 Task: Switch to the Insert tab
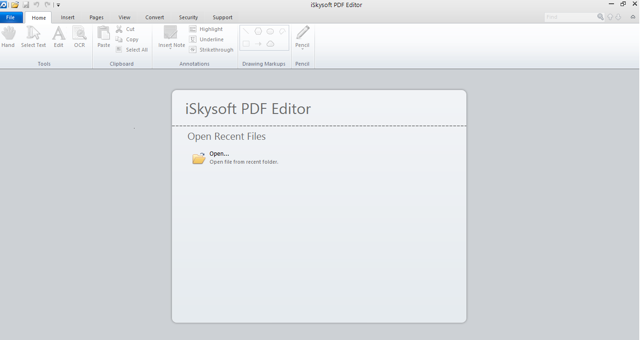tap(67, 17)
